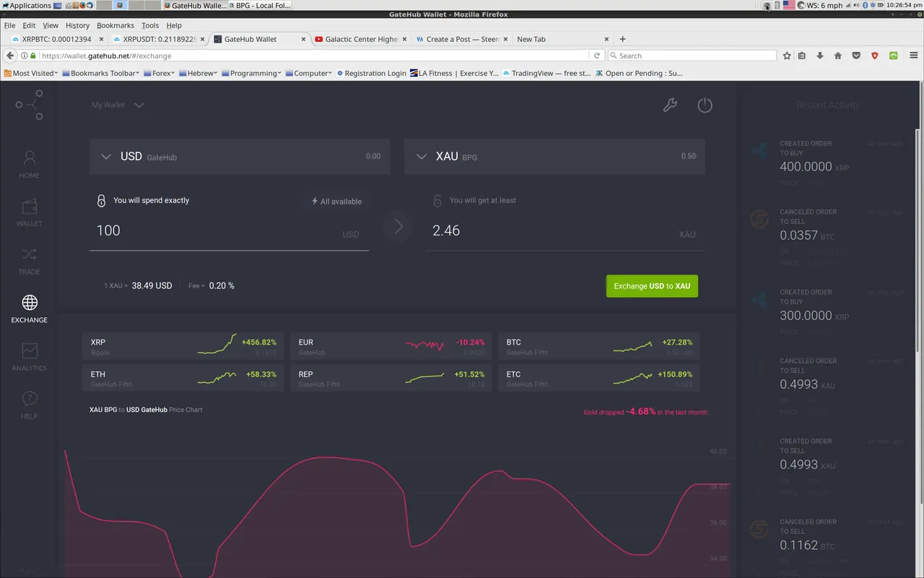Reload the page via the refresh icon
The width and height of the screenshot is (924, 578).
(x=597, y=56)
